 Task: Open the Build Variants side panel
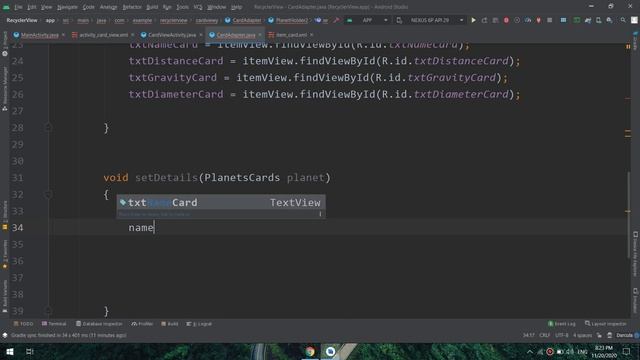tap(5, 296)
